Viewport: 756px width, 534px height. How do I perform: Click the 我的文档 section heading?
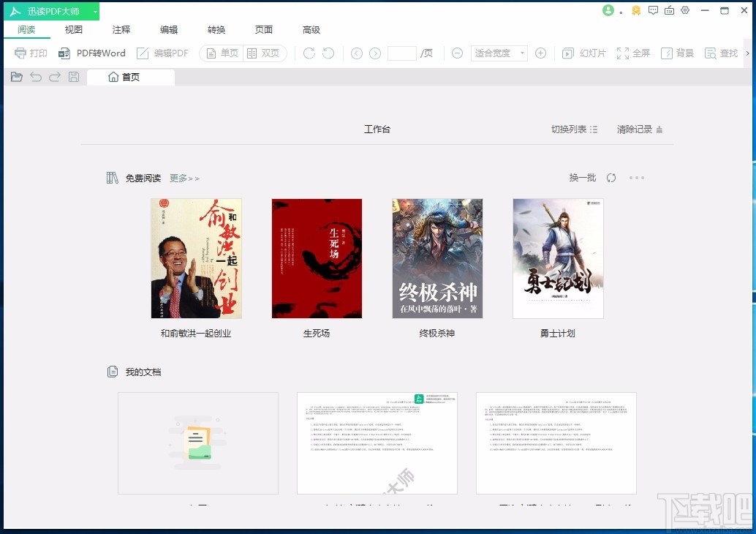click(x=143, y=372)
